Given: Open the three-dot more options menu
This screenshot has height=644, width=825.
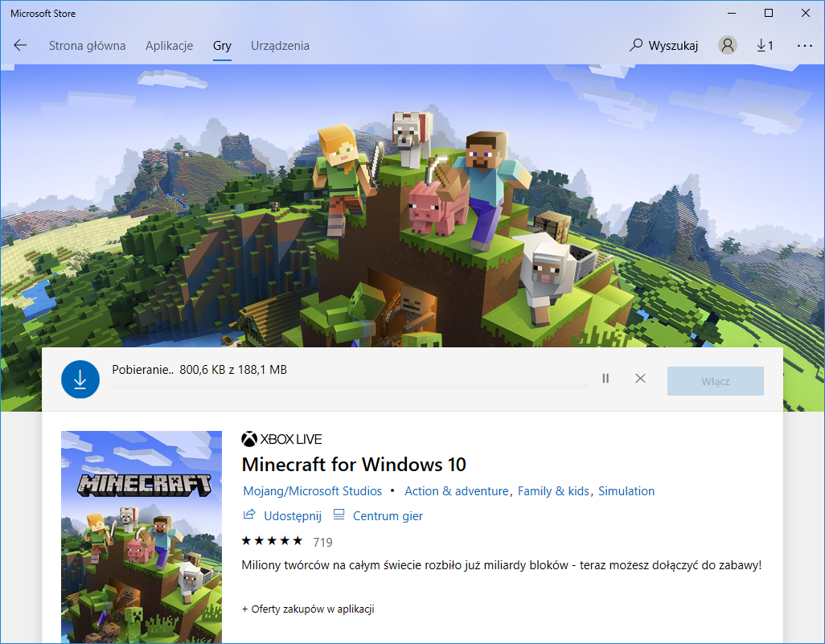Looking at the screenshot, I should [804, 46].
